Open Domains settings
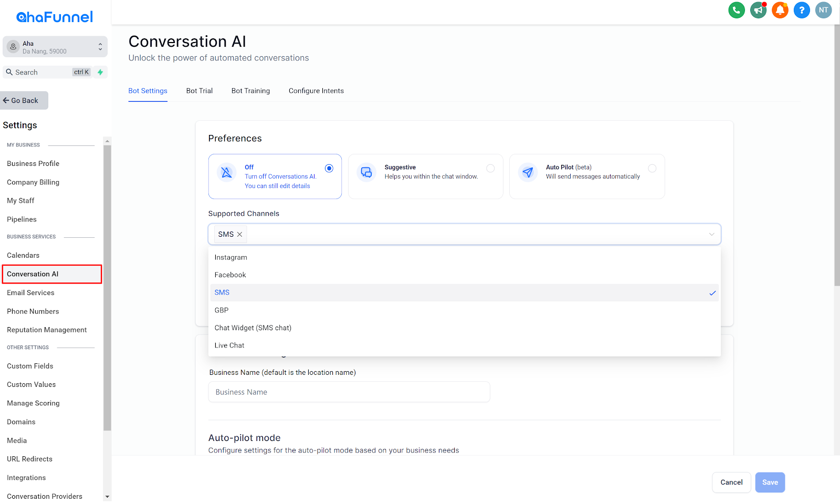 [x=21, y=422]
